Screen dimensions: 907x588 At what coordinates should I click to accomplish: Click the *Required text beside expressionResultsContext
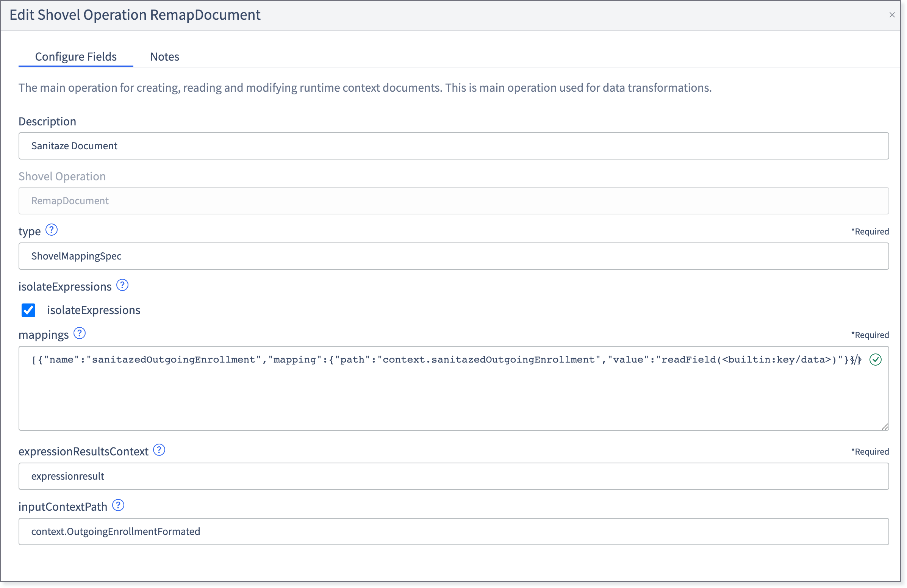click(870, 452)
